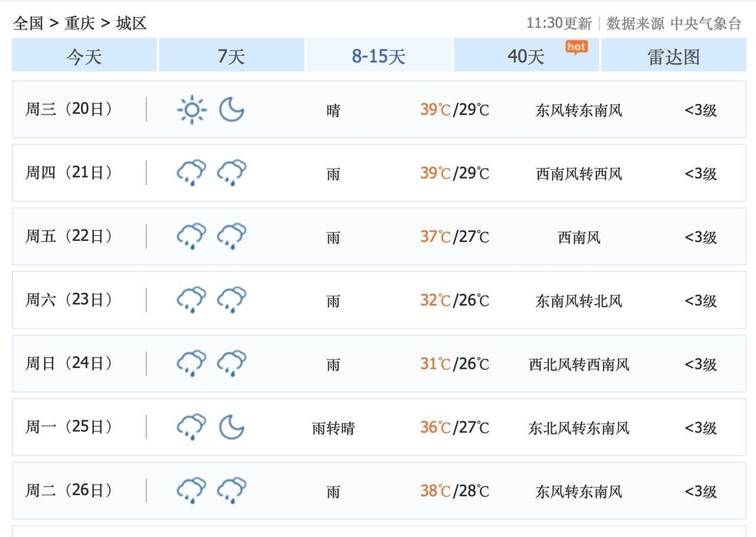Click the second rain icon for 周五 (22日)
Screen dimensions: 756x537
pyautogui.click(x=232, y=236)
